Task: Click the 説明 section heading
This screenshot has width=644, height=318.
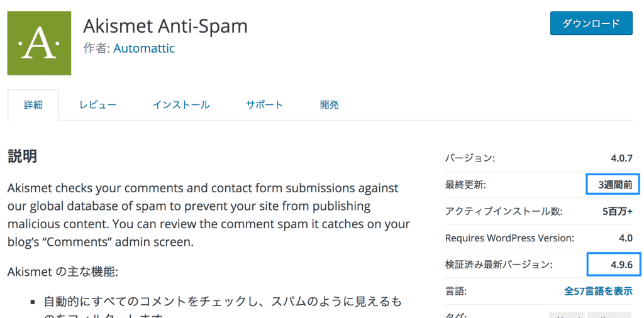Action: [23, 156]
